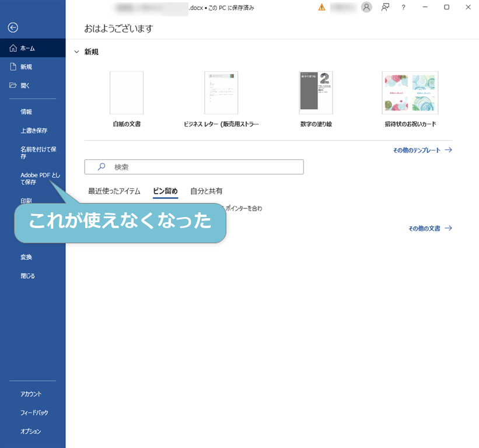
Task: Open the 数字の塗り絵 template
Action: [x=316, y=99]
